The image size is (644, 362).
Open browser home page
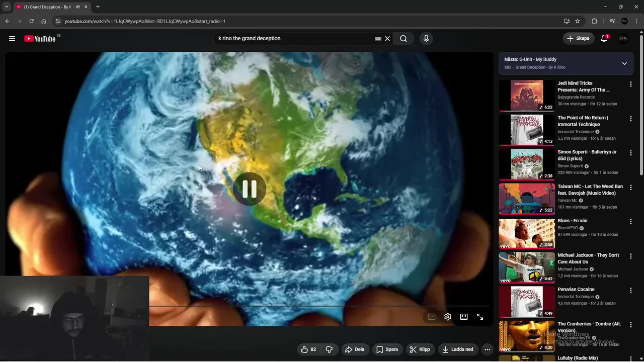44,21
